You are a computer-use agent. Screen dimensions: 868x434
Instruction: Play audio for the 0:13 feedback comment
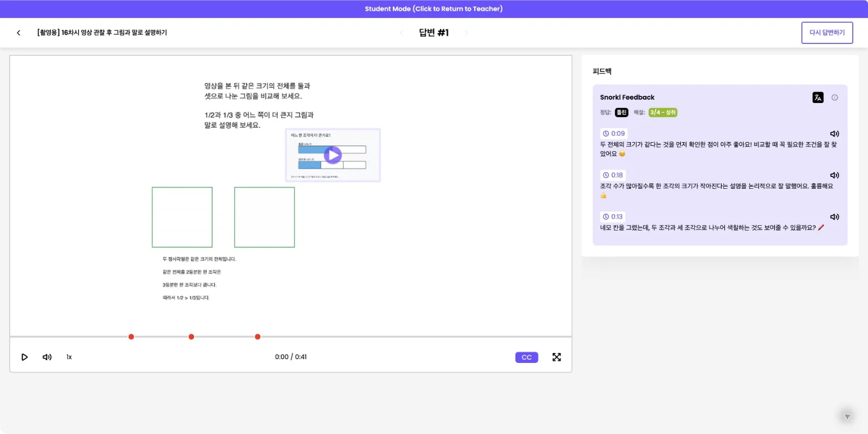click(x=834, y=216)
